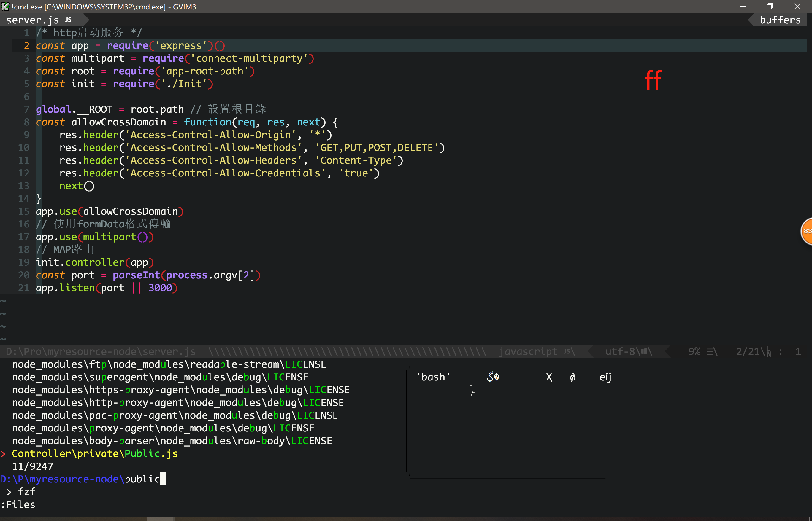The height and width of the screenshot is (521, 812).
Task: Click the 11/9247 match counter
Action: pyautogui.click(x=33, y=466)
